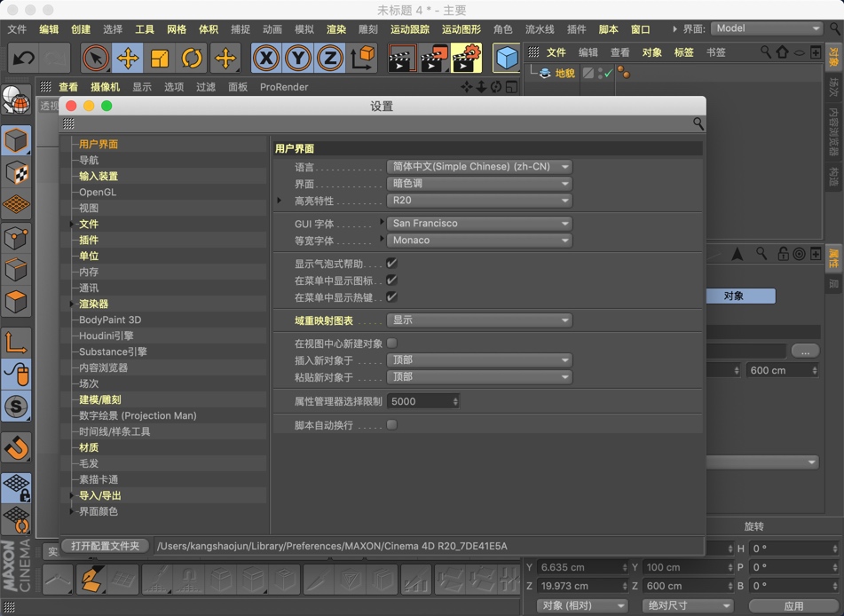Open the 渲染 menu
This screenshot has height=616, width=844.
335,29
